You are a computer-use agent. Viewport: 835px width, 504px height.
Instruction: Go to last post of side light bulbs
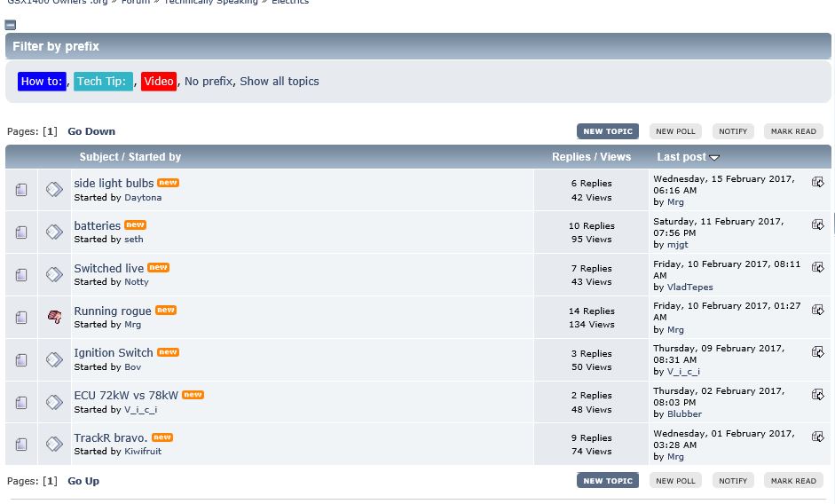[818, 182]
